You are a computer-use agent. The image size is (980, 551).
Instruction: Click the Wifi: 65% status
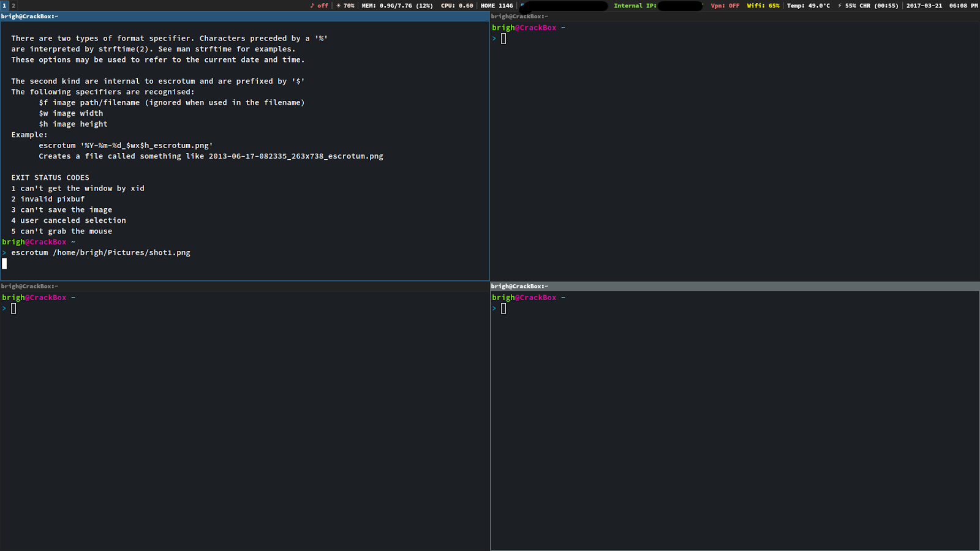(x=763, y=6)
